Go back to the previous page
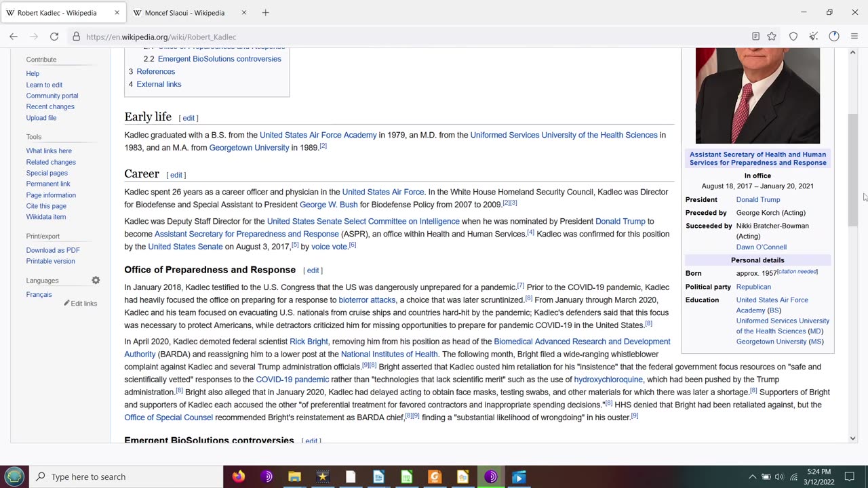 (x=14, y=37)
